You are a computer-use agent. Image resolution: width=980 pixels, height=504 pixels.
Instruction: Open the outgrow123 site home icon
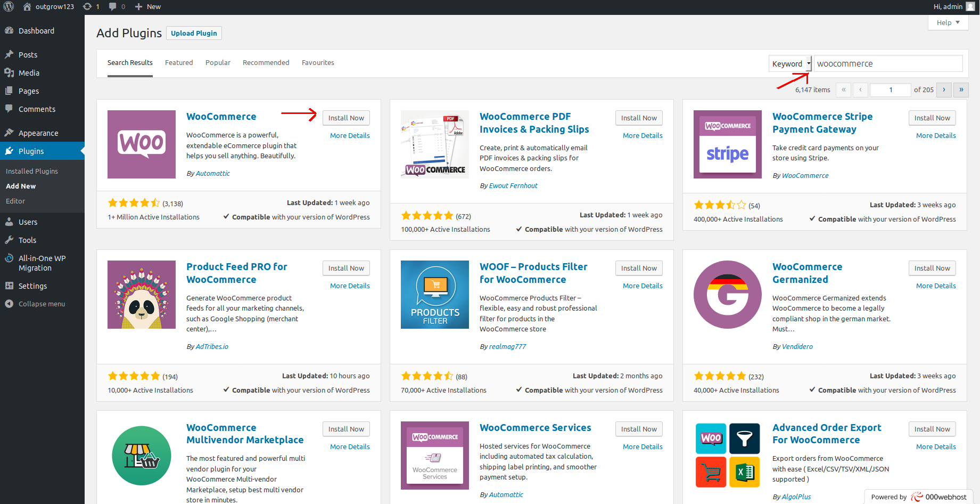[x=27, y=7]
